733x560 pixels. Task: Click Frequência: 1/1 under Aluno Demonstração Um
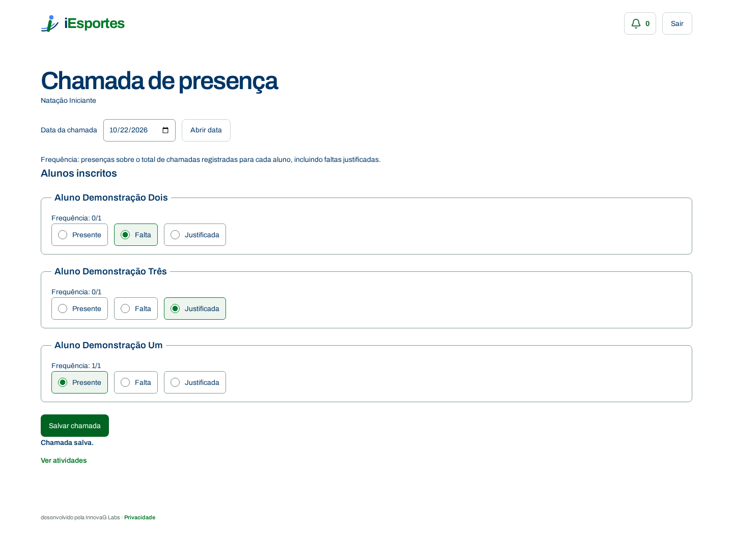point(76,366)
